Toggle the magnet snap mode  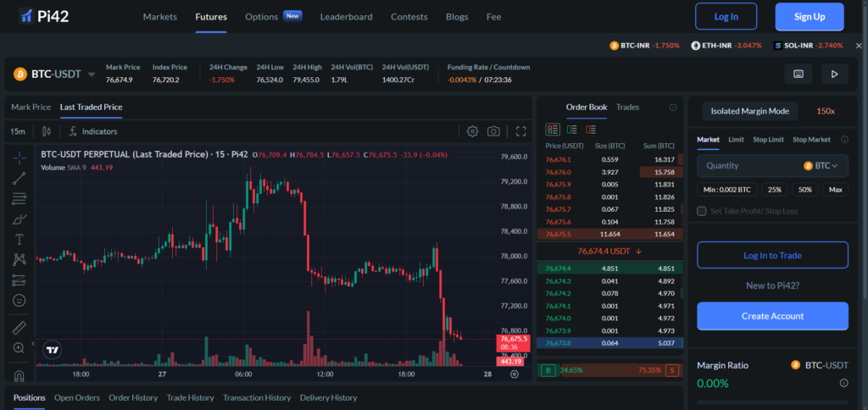click(19, 375)
